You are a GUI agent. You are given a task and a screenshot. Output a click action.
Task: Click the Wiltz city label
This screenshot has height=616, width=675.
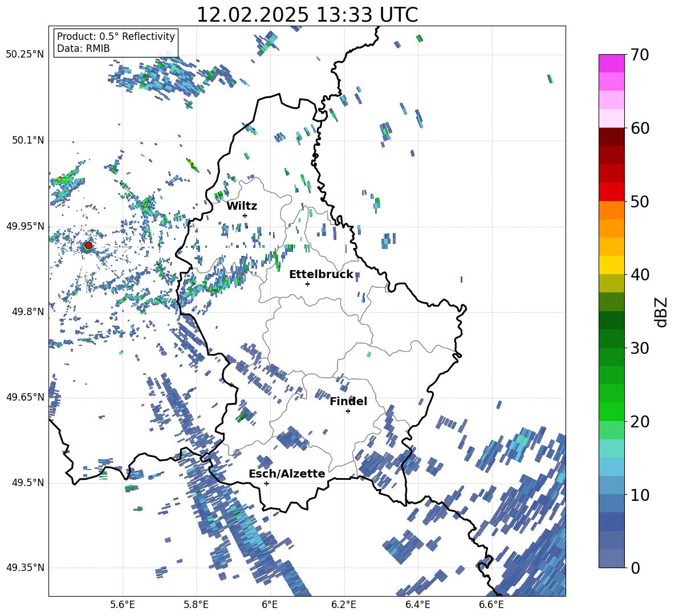[242, 206]
